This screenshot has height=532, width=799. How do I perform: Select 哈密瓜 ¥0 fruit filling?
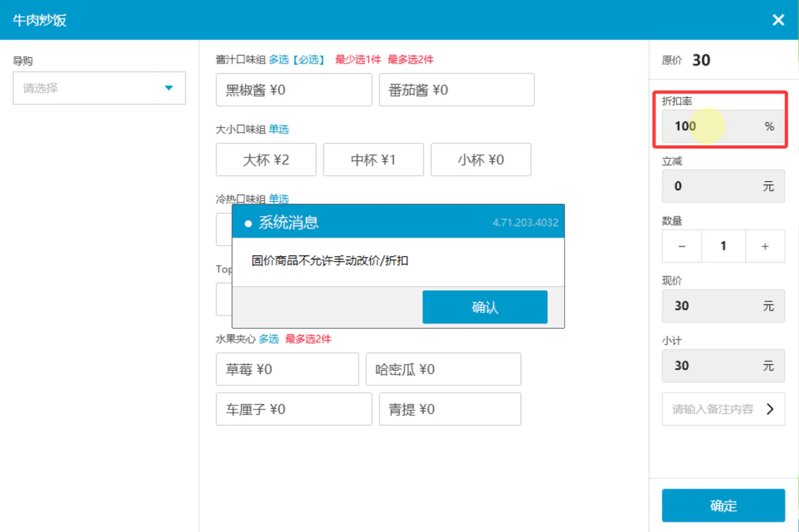[443, 369]
